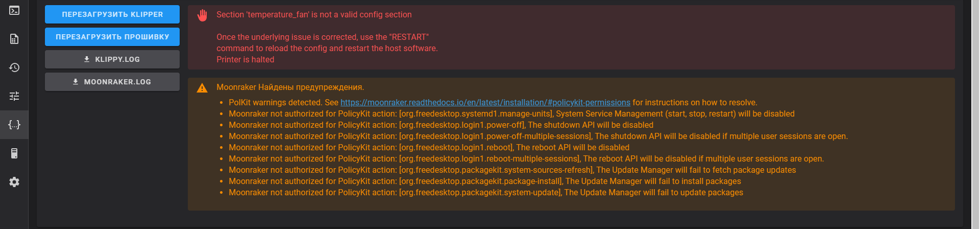Click the 'temperature_fan' not valid config error text
Screen dimensions: 980x229
click(x=314, y=15)
